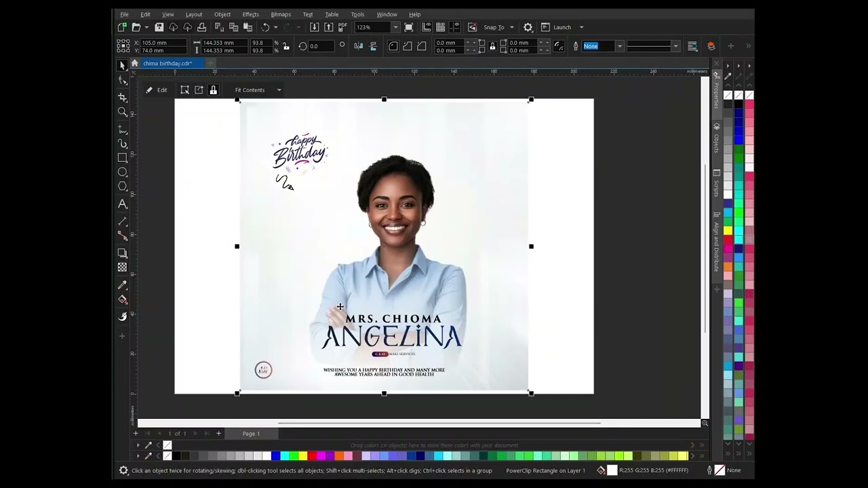Select the Ellipse tool

pos(122,172)
